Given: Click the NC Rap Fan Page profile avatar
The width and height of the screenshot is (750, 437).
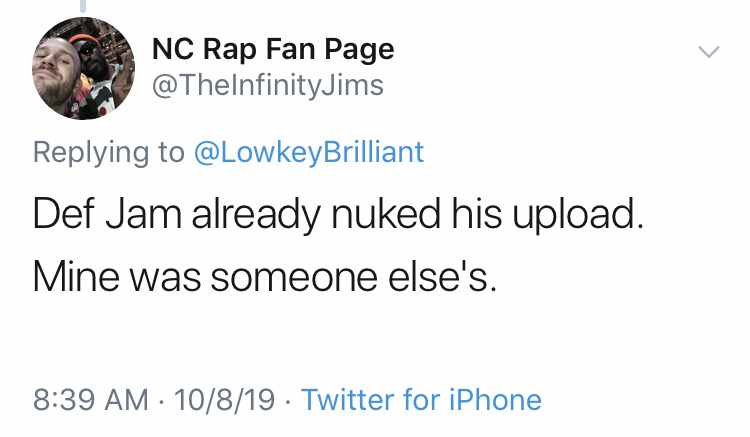Looking at the screenshot, I should (82, 68).
